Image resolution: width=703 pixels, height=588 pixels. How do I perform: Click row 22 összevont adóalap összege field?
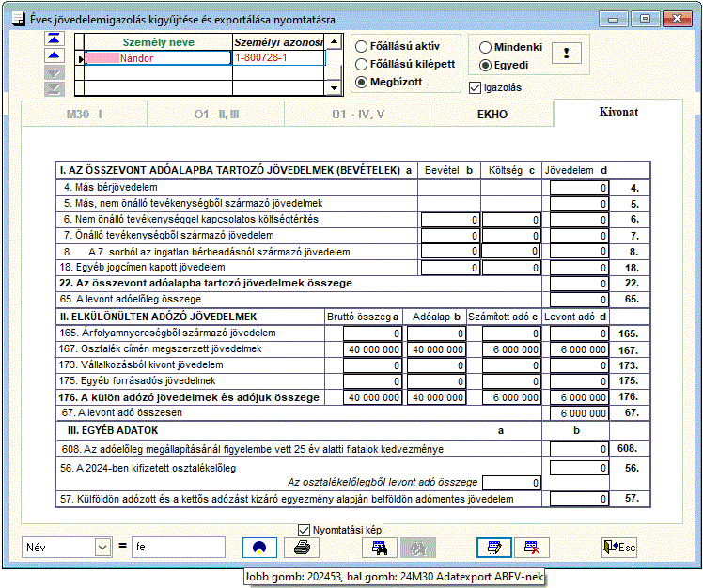pyautogui.click(x=579, y=284)
